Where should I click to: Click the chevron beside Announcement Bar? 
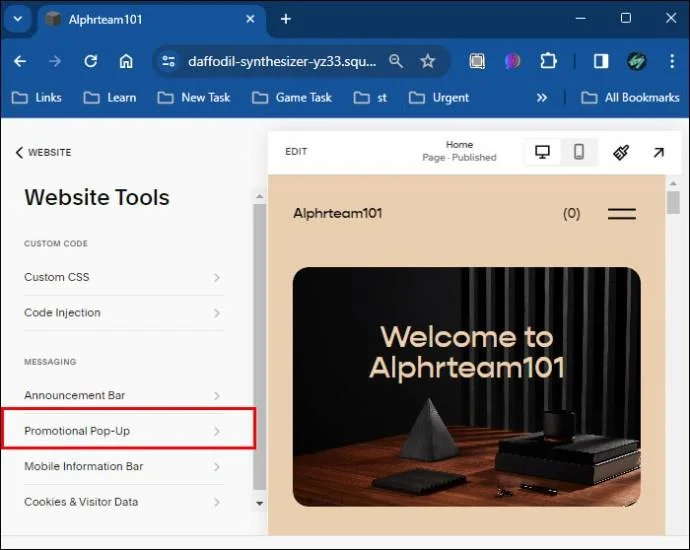pos(217,396)
